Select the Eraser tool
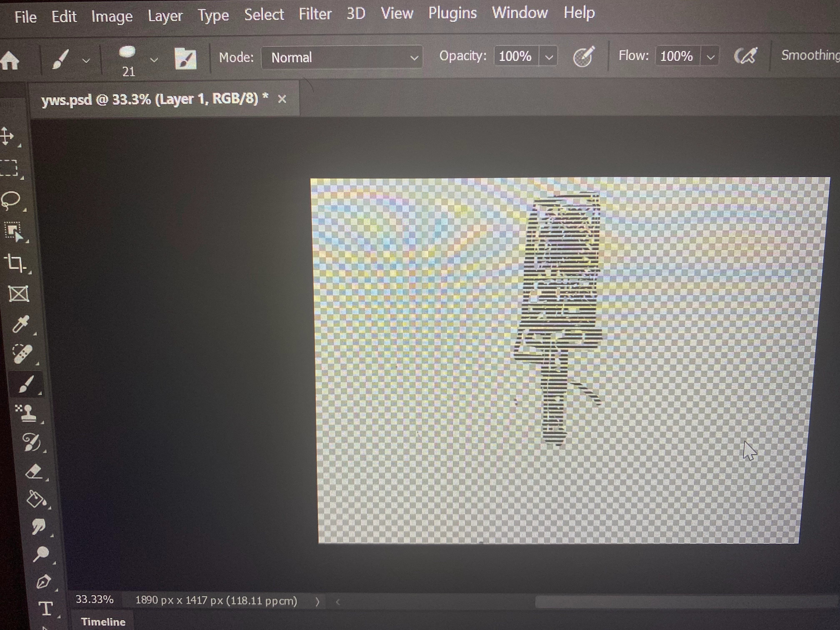The image size is (840, 630). click(x=33, y=472)
